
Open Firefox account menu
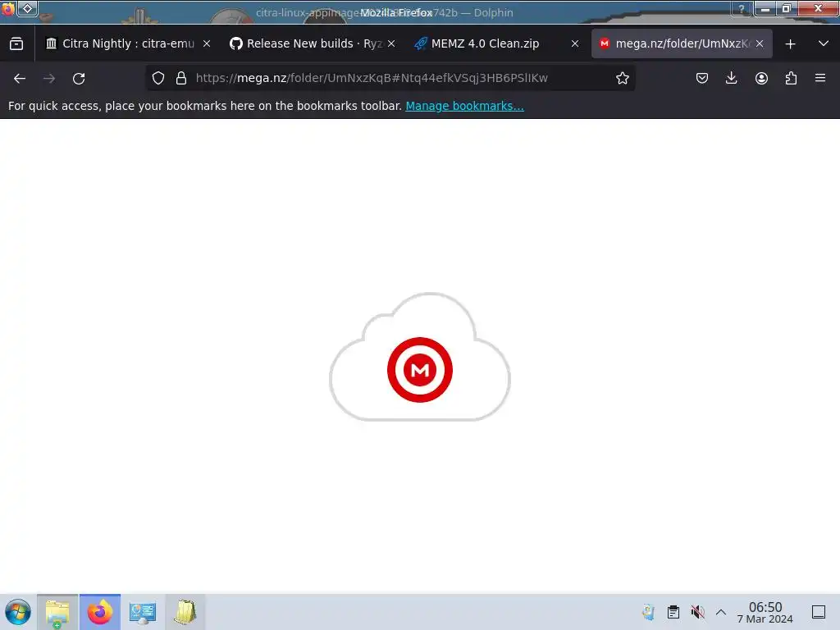761,78
